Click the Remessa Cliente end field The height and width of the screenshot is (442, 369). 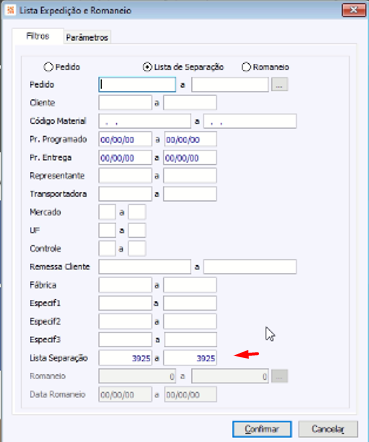(x=250, y=267)
